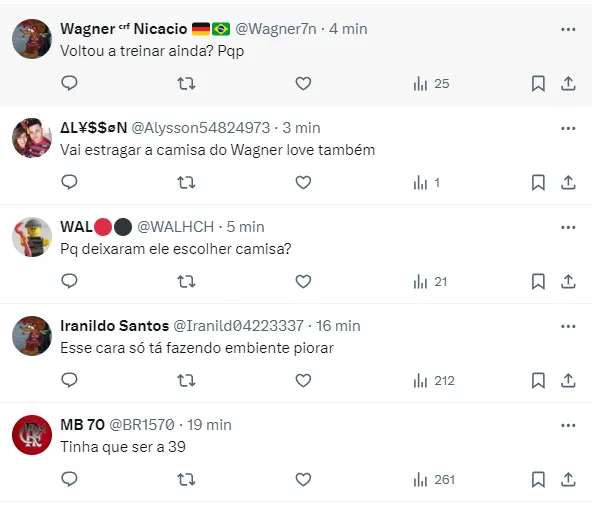
Task: Open the @Wagner7n profile handle
Action: coord(276,29)
